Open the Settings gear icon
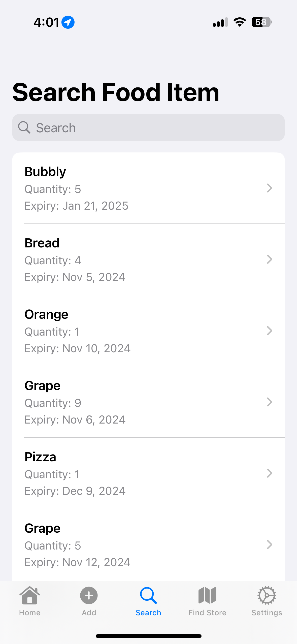The height and width of the screenshot is (644, 297). pyautogui.click(x=267, y=595)
